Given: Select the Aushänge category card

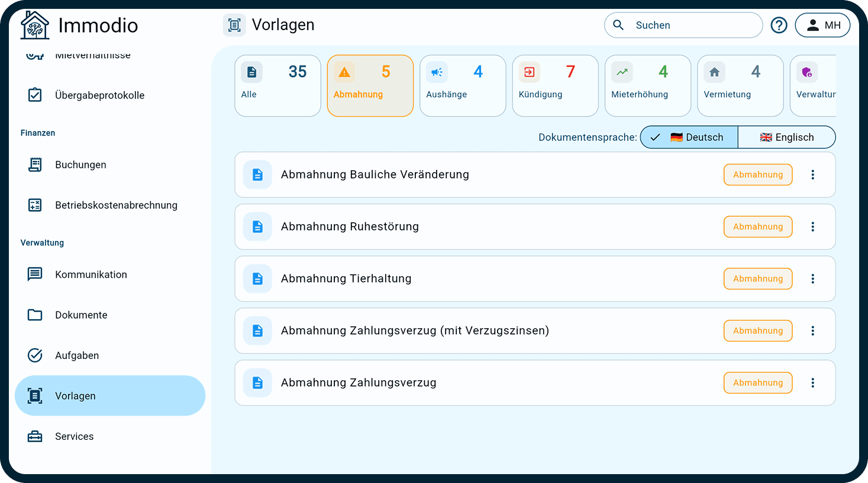Looking at the screenshot, I should pos(463,86).
